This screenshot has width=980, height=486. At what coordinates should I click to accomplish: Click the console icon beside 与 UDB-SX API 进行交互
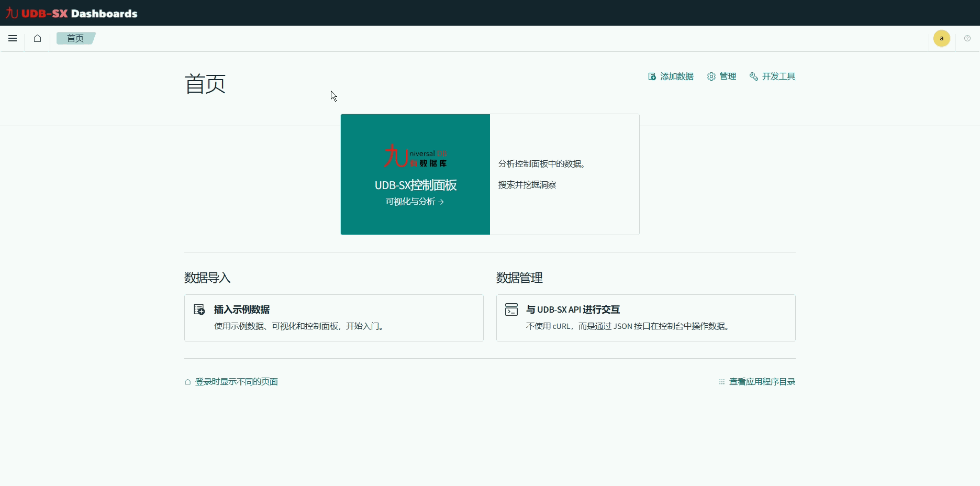click(x=511, y=310)
